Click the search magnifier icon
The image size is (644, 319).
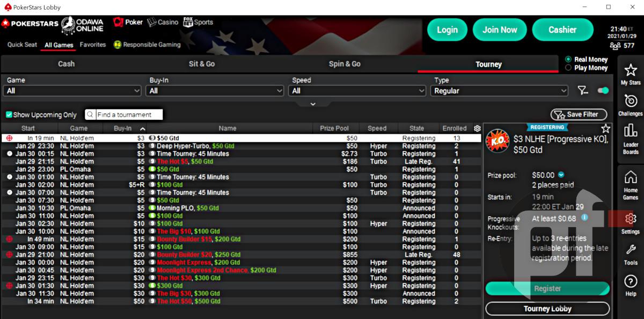coord(90,114)
